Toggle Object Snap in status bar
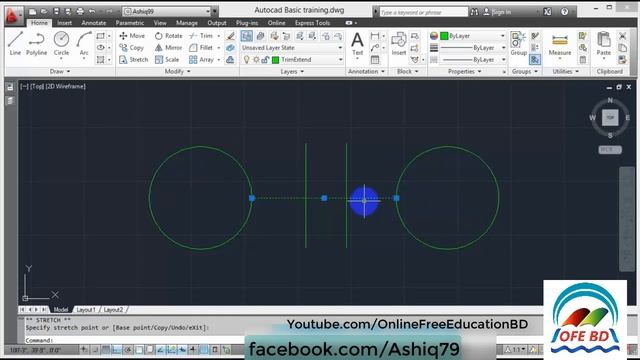This screenshot has width=640, height=360. click(x=139, y=350)
